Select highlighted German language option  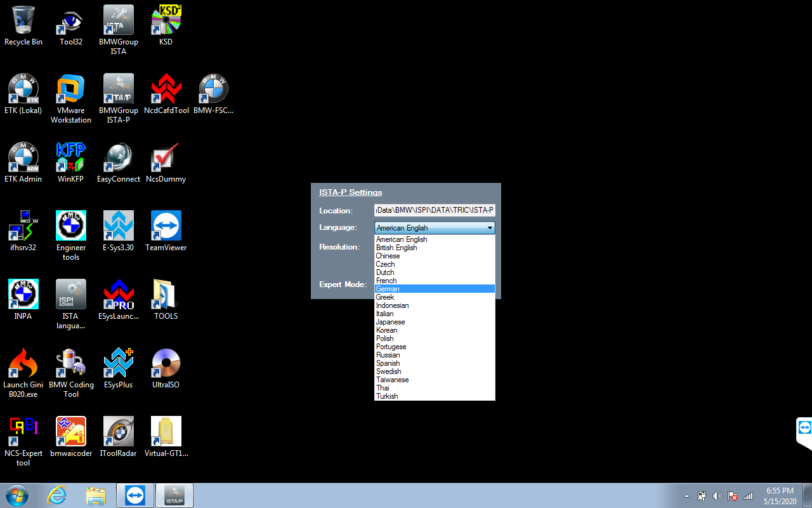pyautogui.click(x=435, y=289)
